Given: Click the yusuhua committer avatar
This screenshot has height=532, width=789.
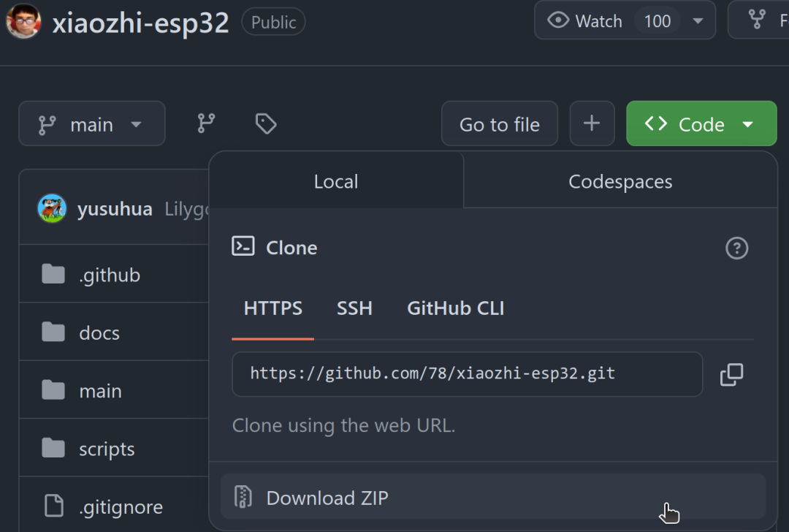Looking at the screenshot, I should 52,208.
